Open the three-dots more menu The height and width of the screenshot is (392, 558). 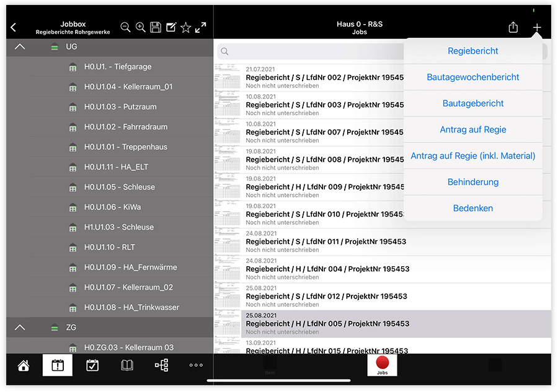(x=196, y=365)
